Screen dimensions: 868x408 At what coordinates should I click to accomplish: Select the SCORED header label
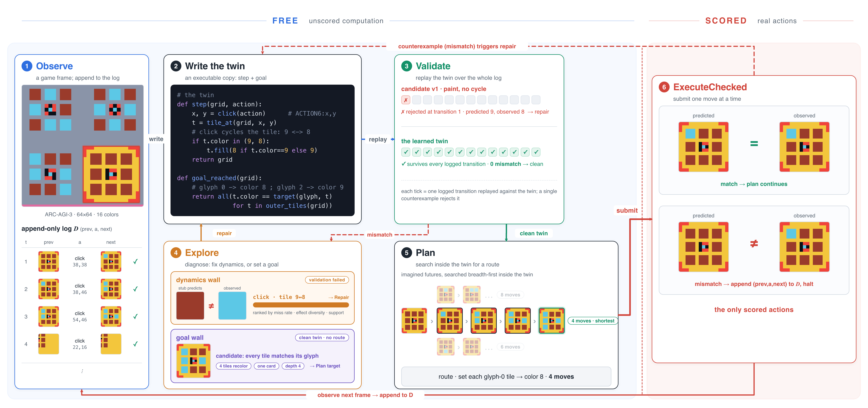726,21
